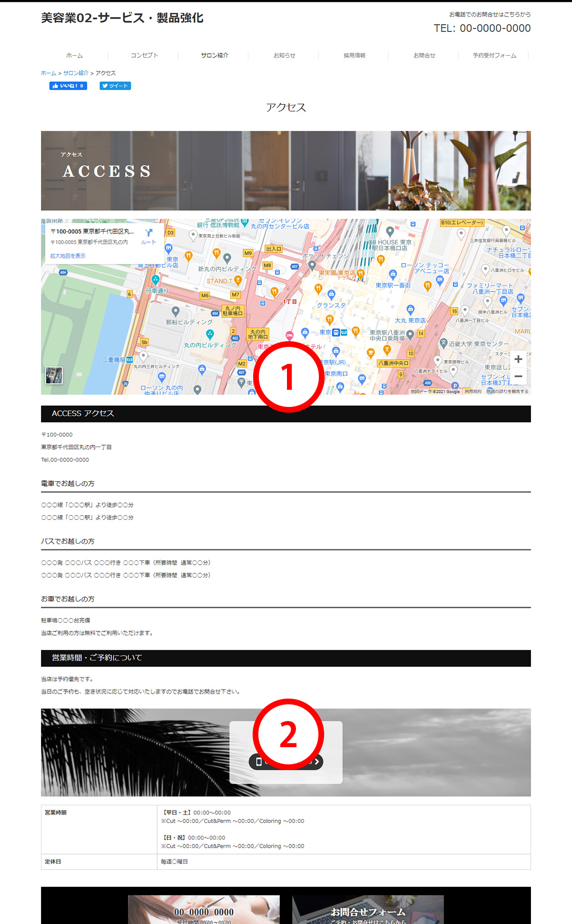572x924 pixels.
Task: Click the Twitter ツイート button
Action: [115, 86]
